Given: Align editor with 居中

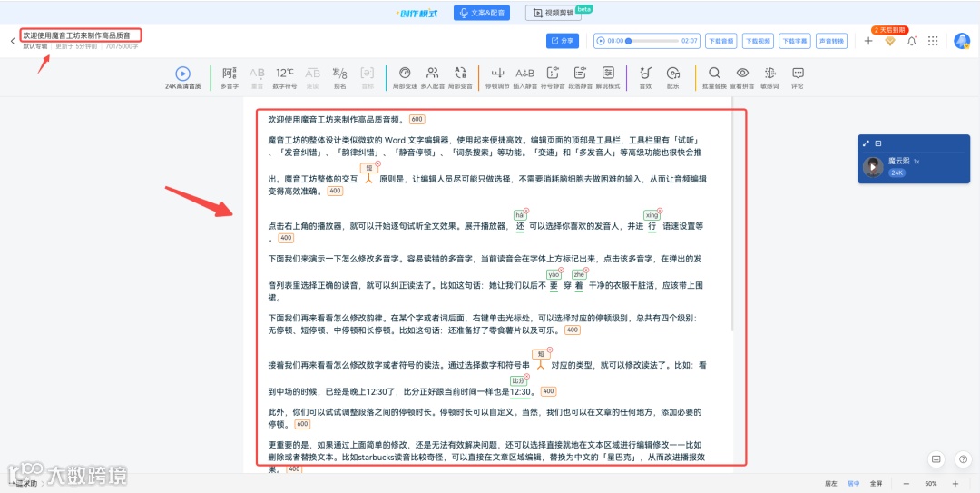Looking at the screenshot, I should coord(852,484).
